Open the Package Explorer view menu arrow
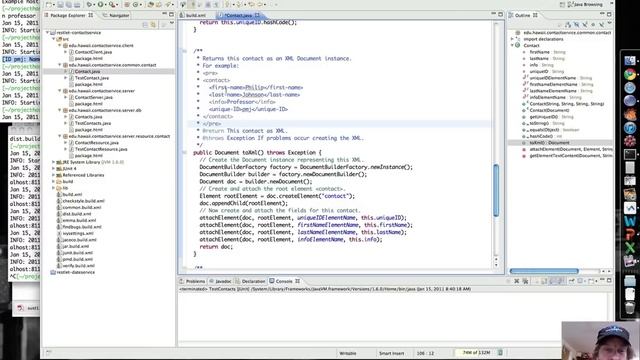Image resolution: width=640 pixels, height=360 pixels. click(x=171, y=24)
